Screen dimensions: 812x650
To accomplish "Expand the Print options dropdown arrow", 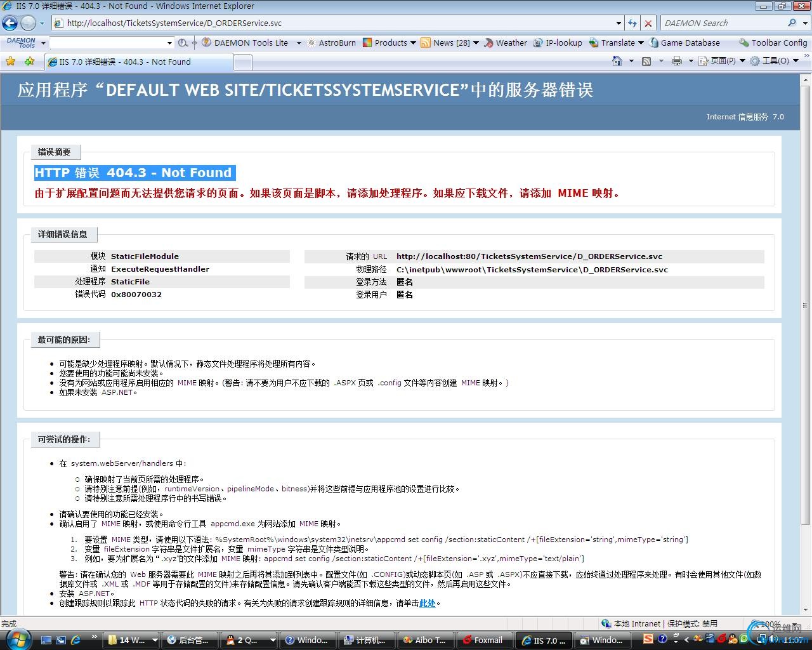I will click(x=691, y=61).
